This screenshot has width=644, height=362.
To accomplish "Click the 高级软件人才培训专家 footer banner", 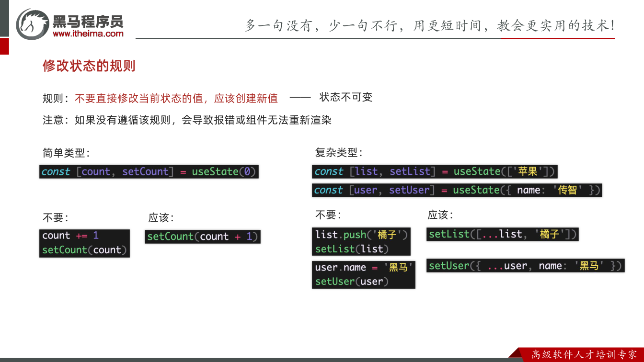I will coord(585,355).
